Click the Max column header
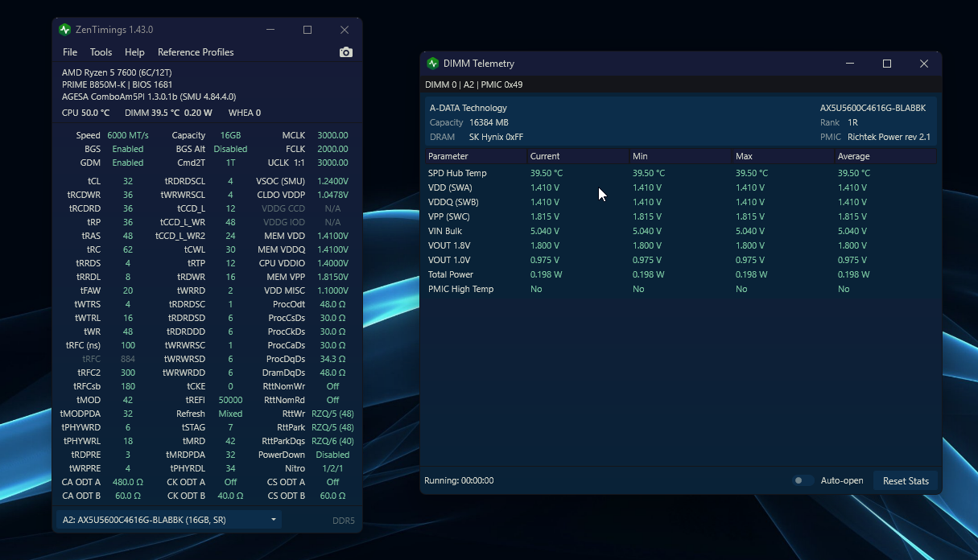This screenshot has width=978, height=560. coord(783,156)
